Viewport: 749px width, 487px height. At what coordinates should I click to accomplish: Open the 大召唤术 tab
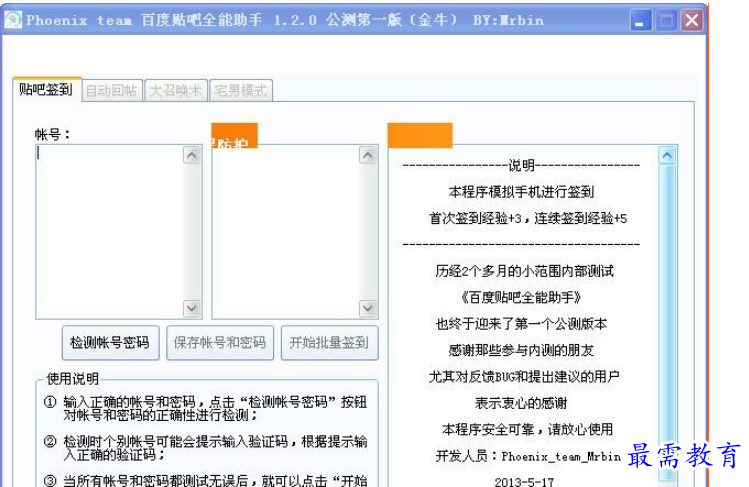(176, 90)
